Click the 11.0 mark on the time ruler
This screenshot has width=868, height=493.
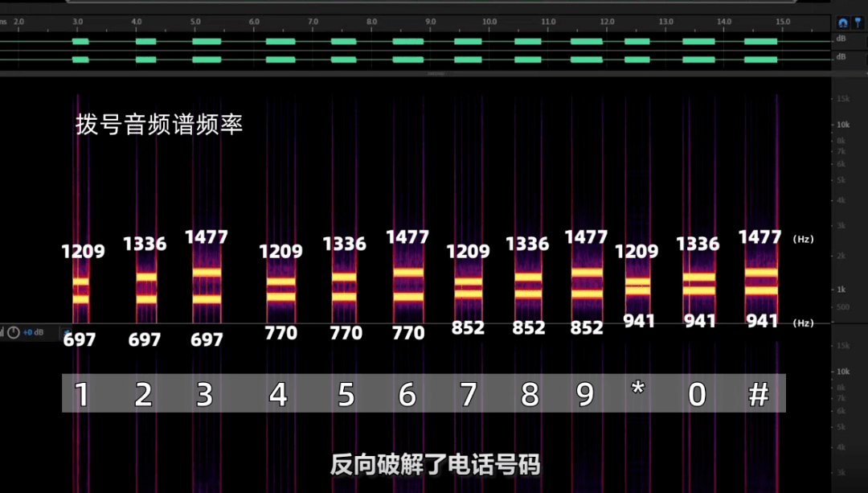click(x=548, y=22)
